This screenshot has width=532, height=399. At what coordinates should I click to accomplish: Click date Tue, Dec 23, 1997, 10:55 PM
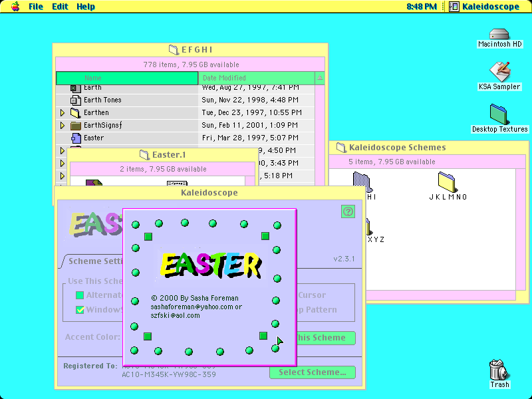252,112
